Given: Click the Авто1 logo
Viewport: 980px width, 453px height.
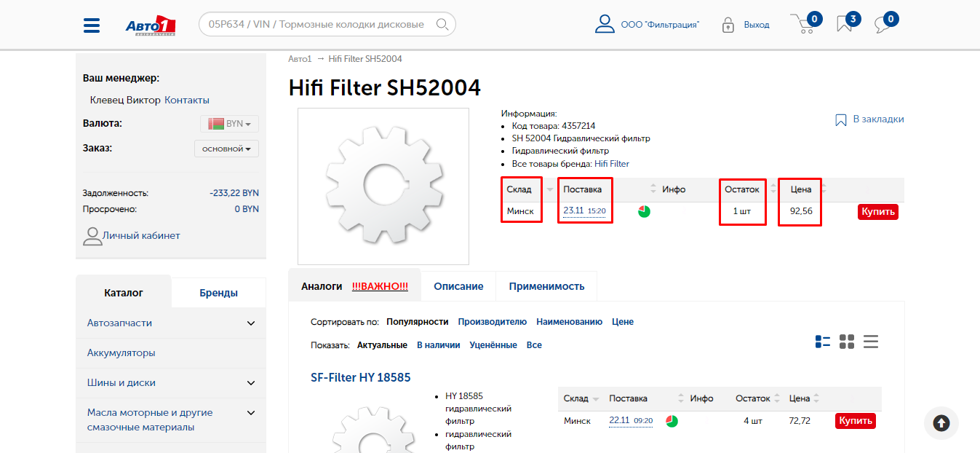Looking at the screenshot, I should [151, 25].
